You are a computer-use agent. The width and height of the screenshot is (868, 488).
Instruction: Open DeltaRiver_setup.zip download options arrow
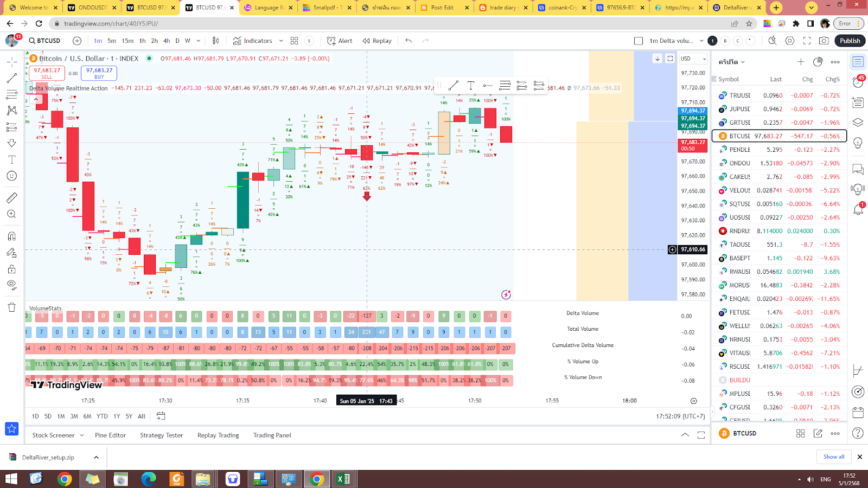click(x=96, y=457)
